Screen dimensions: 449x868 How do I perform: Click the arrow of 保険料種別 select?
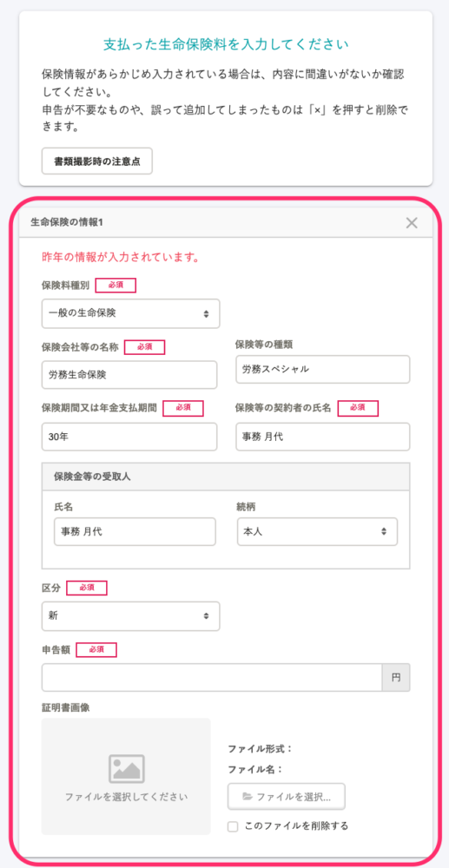206,314
